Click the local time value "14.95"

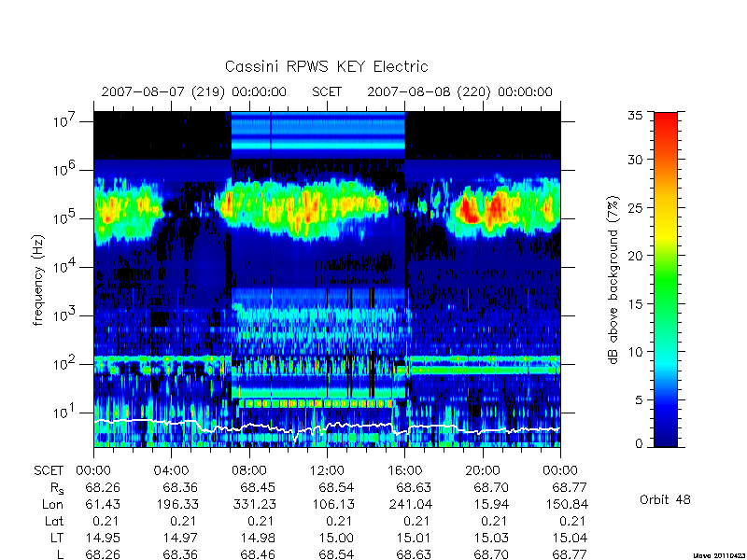pyautogui.click(x=103, y=539)
